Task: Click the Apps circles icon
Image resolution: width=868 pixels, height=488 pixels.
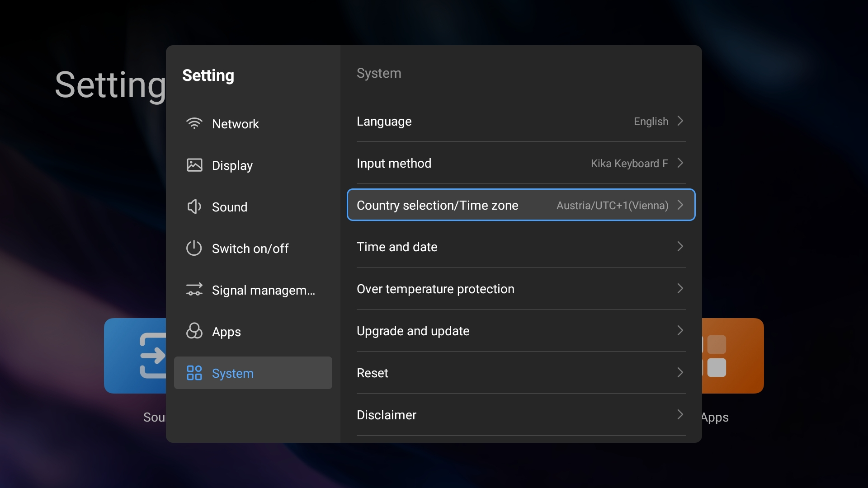Action: (x=194, y=331)
